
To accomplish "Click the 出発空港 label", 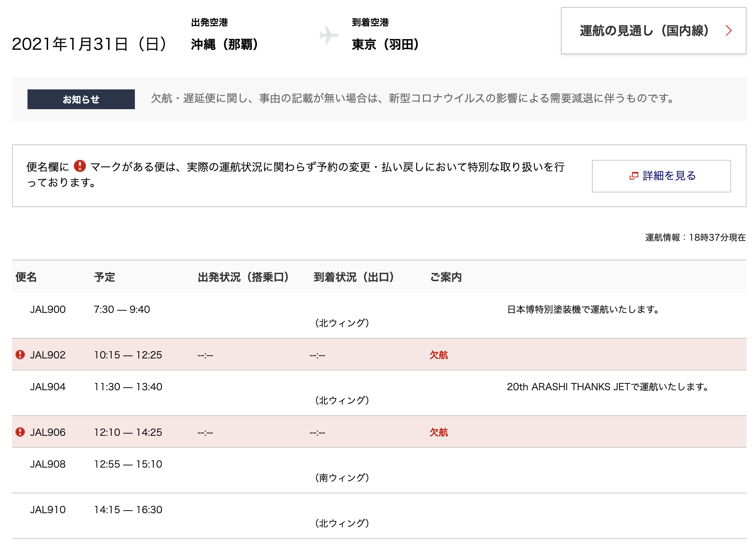I will coord(210,22).
